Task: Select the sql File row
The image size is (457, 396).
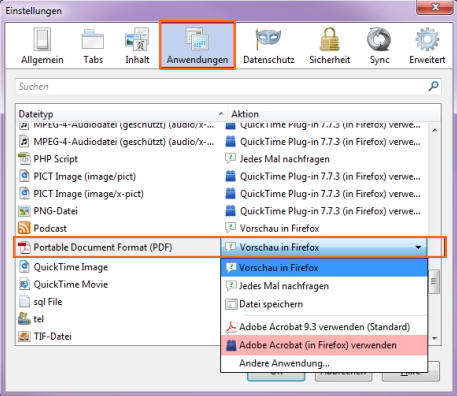Action: click(x=117, y=302)
